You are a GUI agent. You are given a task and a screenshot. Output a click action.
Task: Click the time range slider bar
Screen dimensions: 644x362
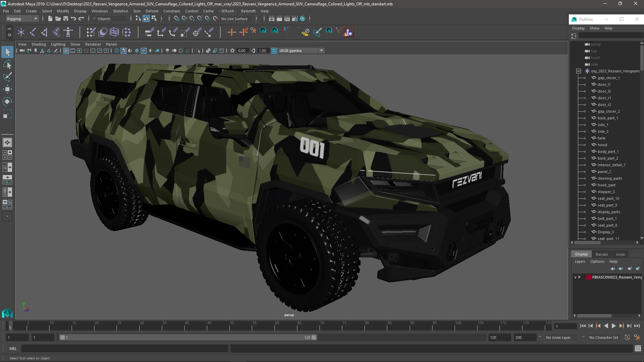coord(188,338)
